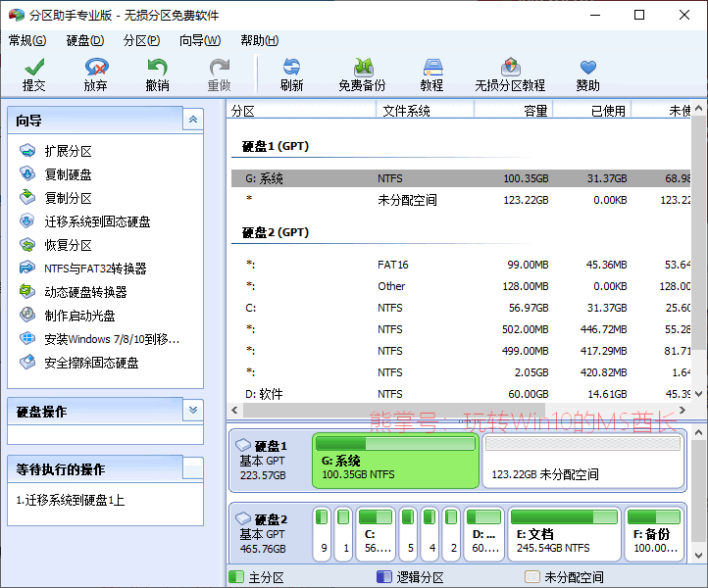Click the E: 文档 245.54GB block

[x=565, y=534]
